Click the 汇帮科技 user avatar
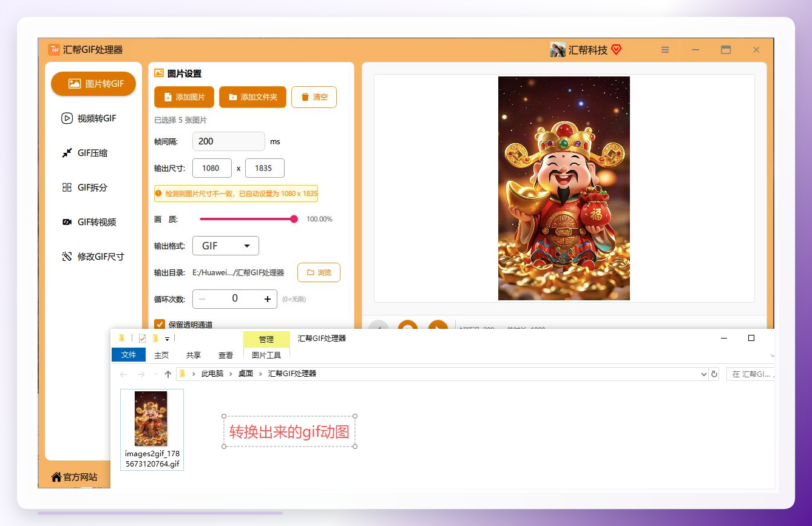812x526 pixels. 558,50
